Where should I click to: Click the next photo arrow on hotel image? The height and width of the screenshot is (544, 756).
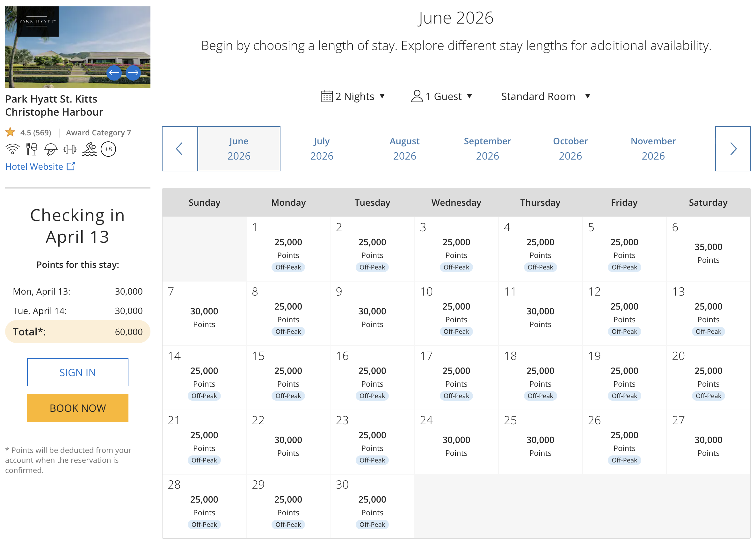[133, 73]
